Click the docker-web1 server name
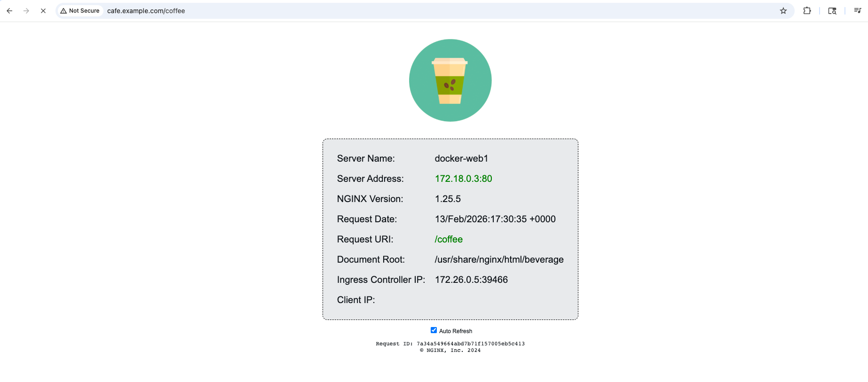 pyautogui.click(x=461, y=158)
